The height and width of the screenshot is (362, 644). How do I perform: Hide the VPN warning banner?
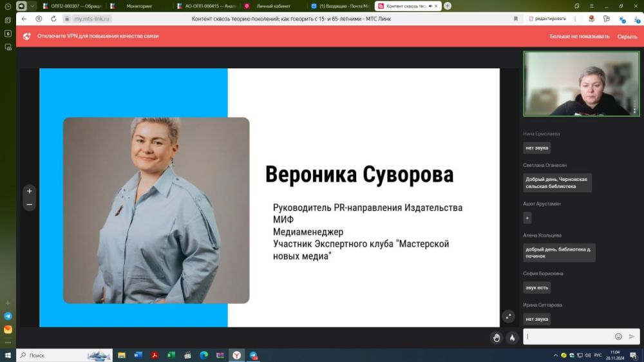(x=627, y=36)
